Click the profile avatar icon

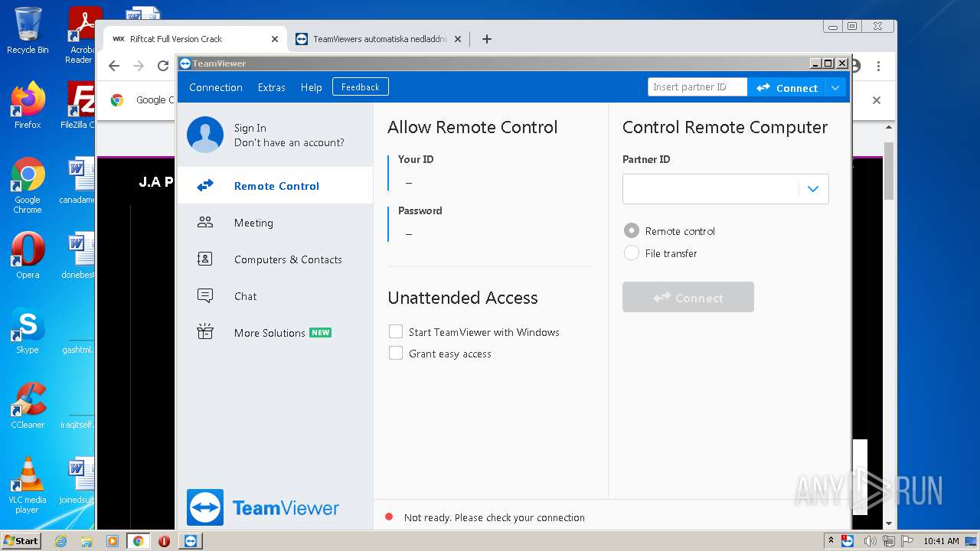(x=205, y=135)
